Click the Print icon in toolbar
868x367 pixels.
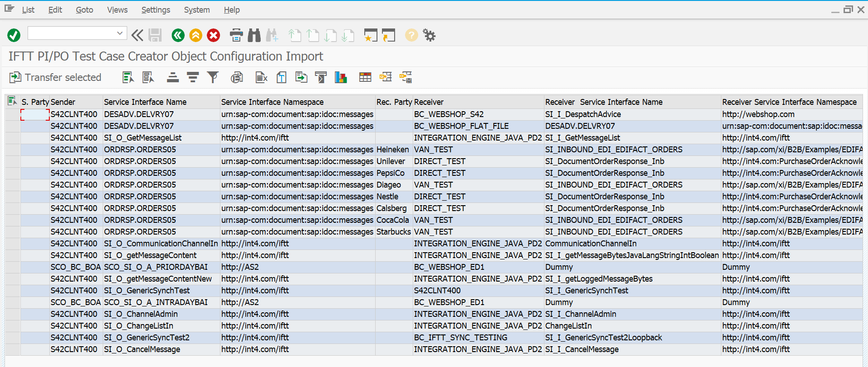[x=236, y=35]
